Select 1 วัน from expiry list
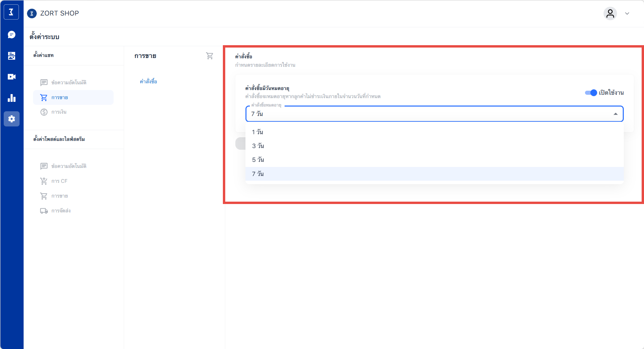Screen dimensions: 644x349 tap(258, 132)
